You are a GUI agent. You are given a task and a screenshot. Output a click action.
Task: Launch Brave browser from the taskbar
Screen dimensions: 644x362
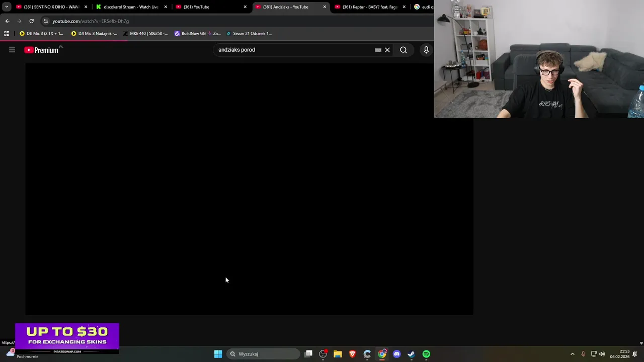(x=352, y=354)
